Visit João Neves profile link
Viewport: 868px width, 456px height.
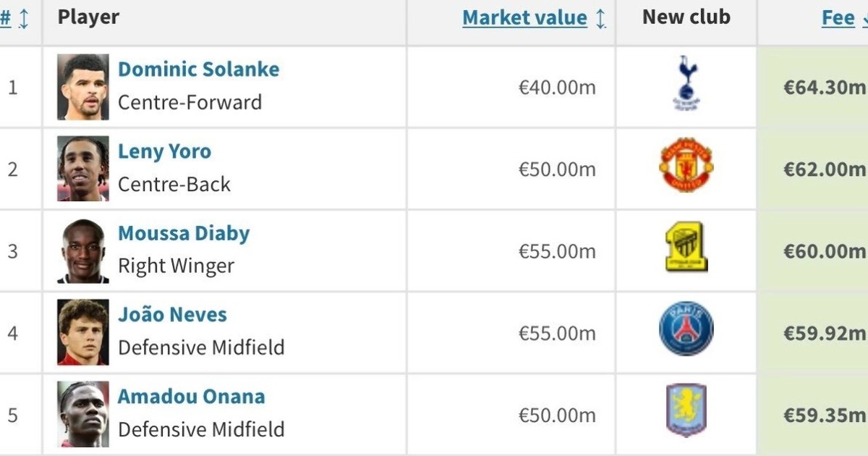click(172, 315)
